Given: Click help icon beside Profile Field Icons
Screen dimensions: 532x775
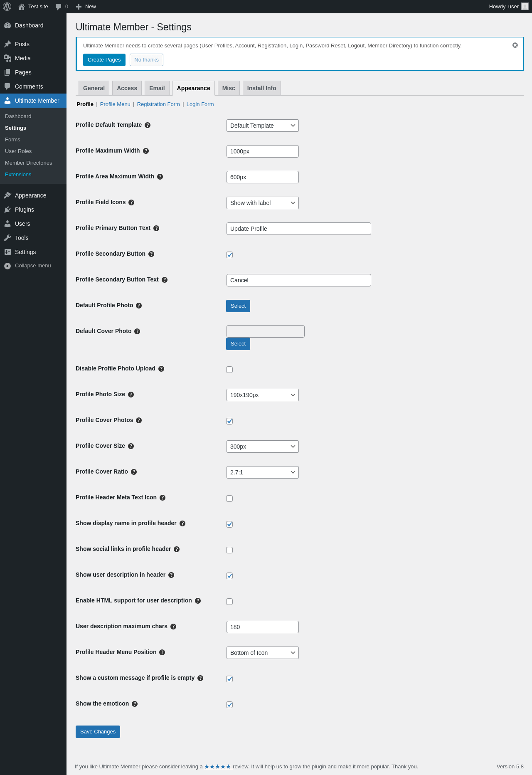Looking at the screenshot, I should (131, 202).
